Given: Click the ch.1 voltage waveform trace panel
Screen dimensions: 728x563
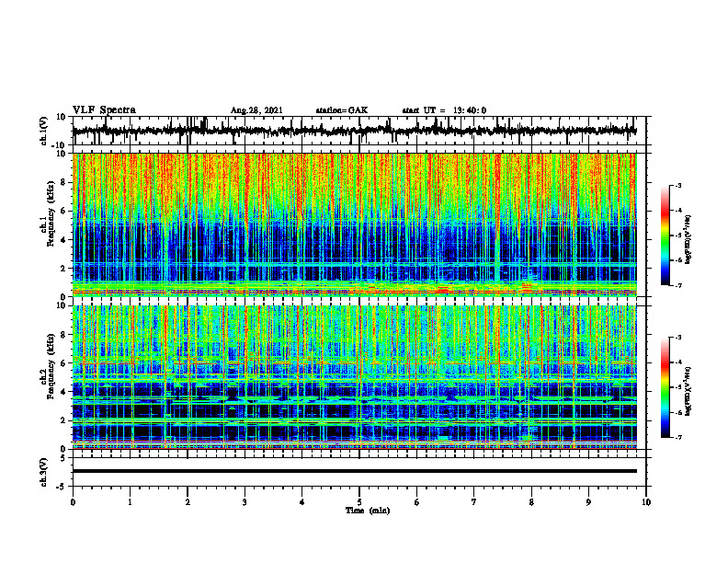Looking at the screenshot, I should [359, 131].
